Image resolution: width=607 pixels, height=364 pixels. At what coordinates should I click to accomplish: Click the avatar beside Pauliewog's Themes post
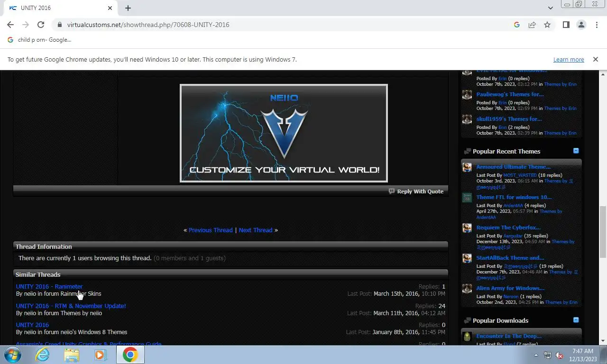pyautogui.click(x=467, y=95)
